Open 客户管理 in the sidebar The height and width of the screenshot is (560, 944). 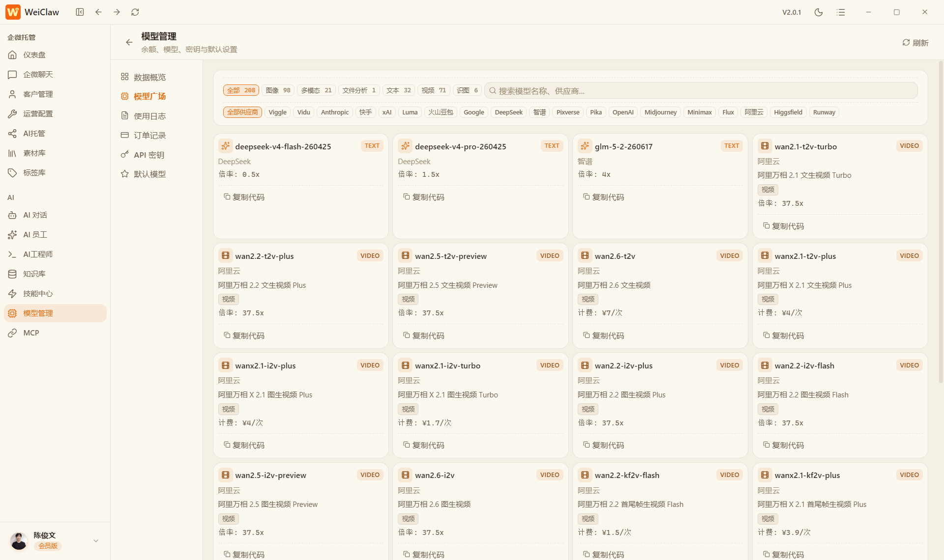55,94
